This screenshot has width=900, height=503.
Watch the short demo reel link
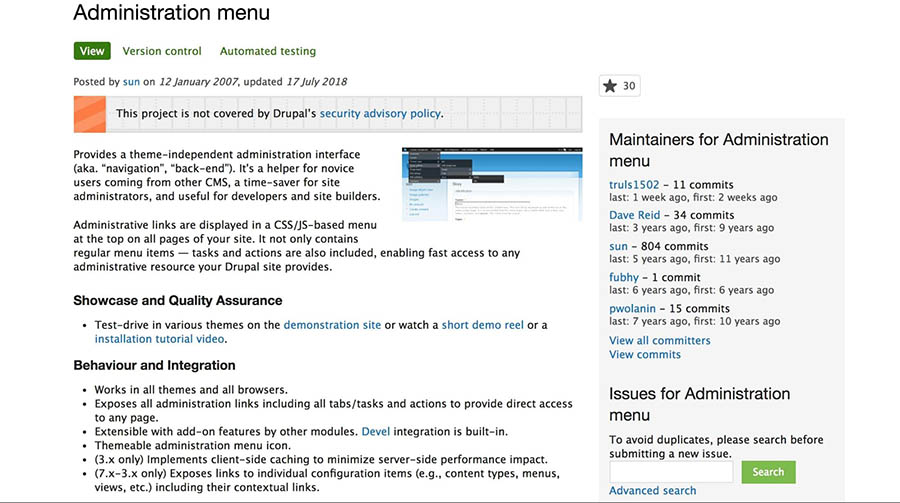click(482, 325)
